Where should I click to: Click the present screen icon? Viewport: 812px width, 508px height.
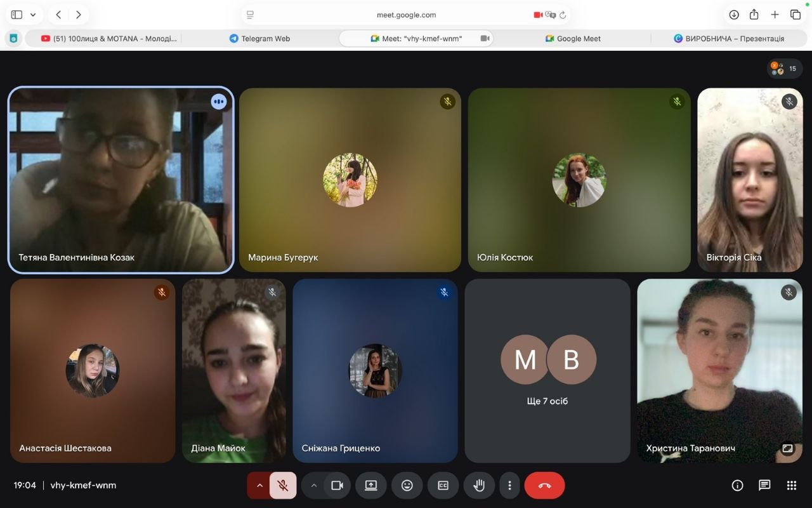[371, 486]
